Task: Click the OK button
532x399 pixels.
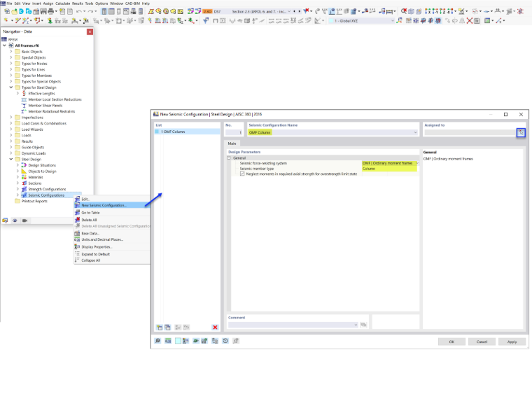Action: click(x=451, y=342)
